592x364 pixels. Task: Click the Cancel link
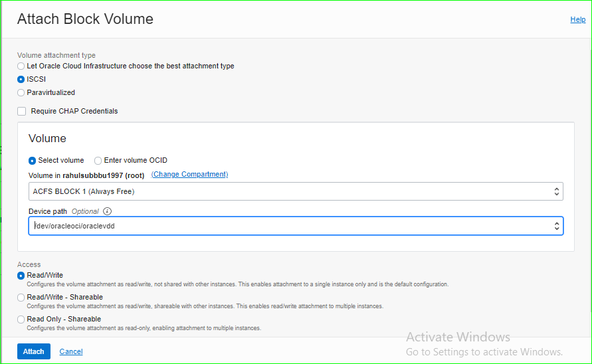[71, 351]
